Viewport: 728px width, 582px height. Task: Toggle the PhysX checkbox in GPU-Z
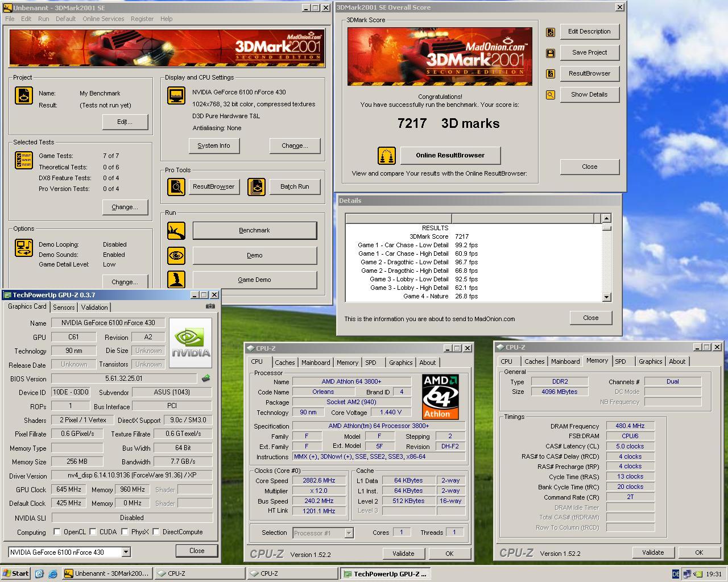tap(125, 532)
